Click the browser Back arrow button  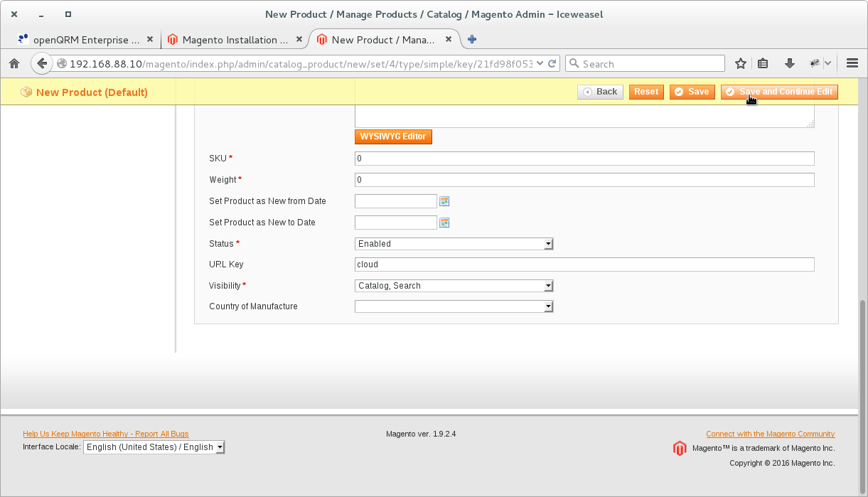point(42,63)
